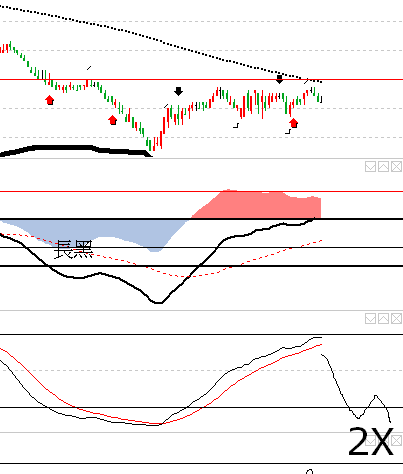Select the second red up arrow signal

coord(113,120)
